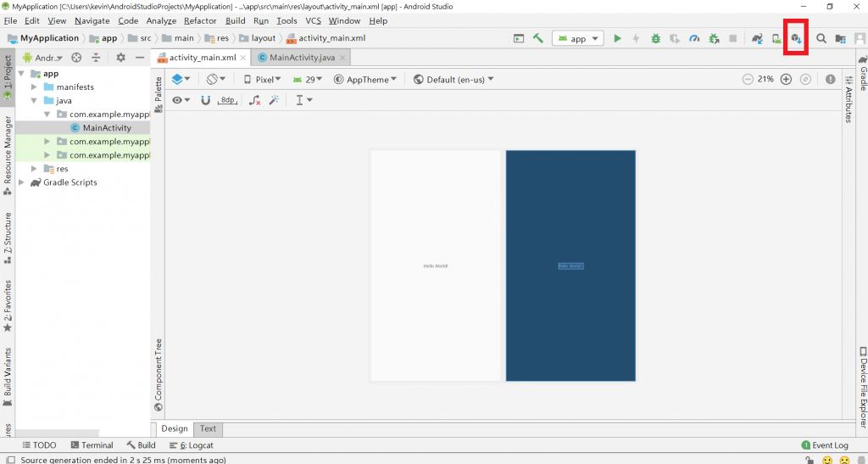The height and width of the screenshot is (464, 868).
Task: Open the guidelines dropdown
Action: (304, 100)
